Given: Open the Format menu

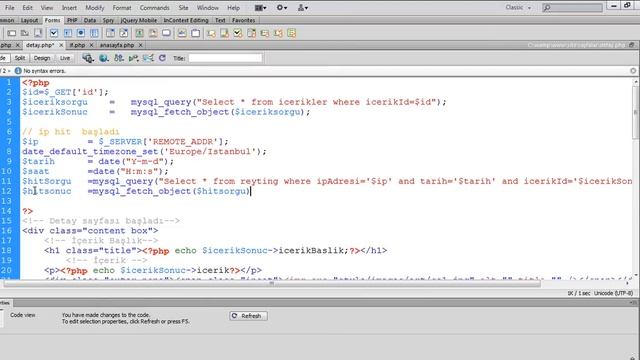Looking at the screenshot, I should (x=122, y=8).
